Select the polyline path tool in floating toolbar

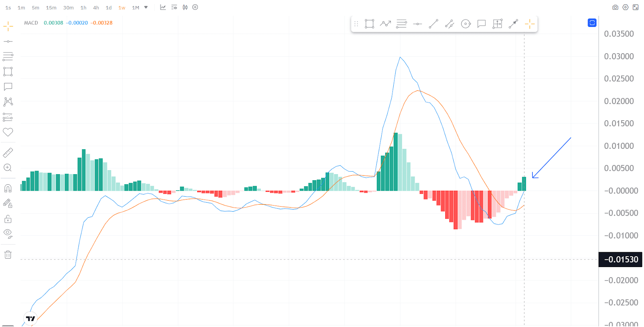point(386,24)
